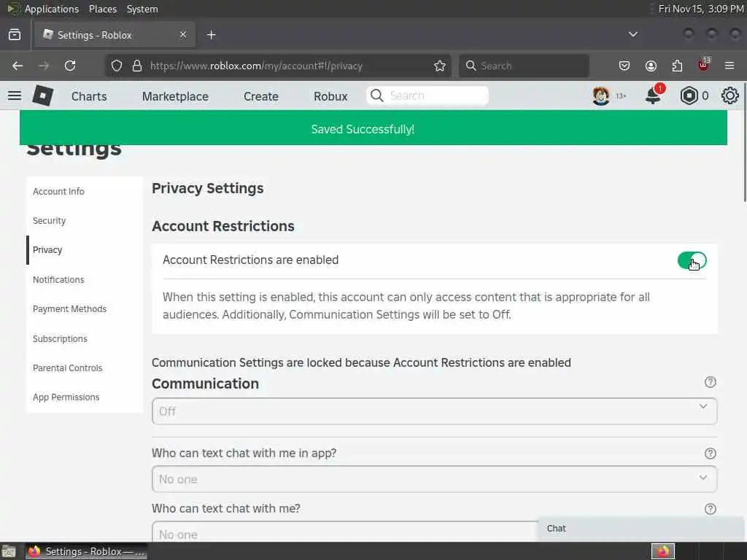Open the Charts page
Screen dimensions: 747x560
89,96
